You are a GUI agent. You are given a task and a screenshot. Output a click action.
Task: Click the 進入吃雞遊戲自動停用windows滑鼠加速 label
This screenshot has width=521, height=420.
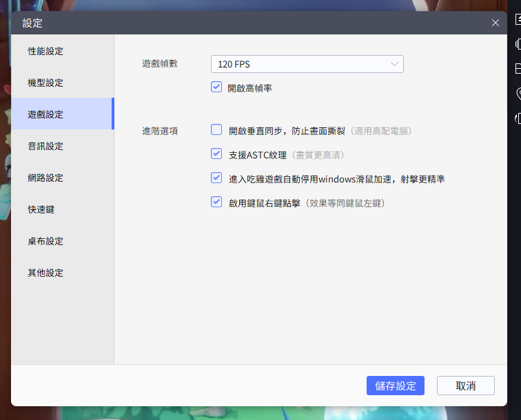pos(336,179)
